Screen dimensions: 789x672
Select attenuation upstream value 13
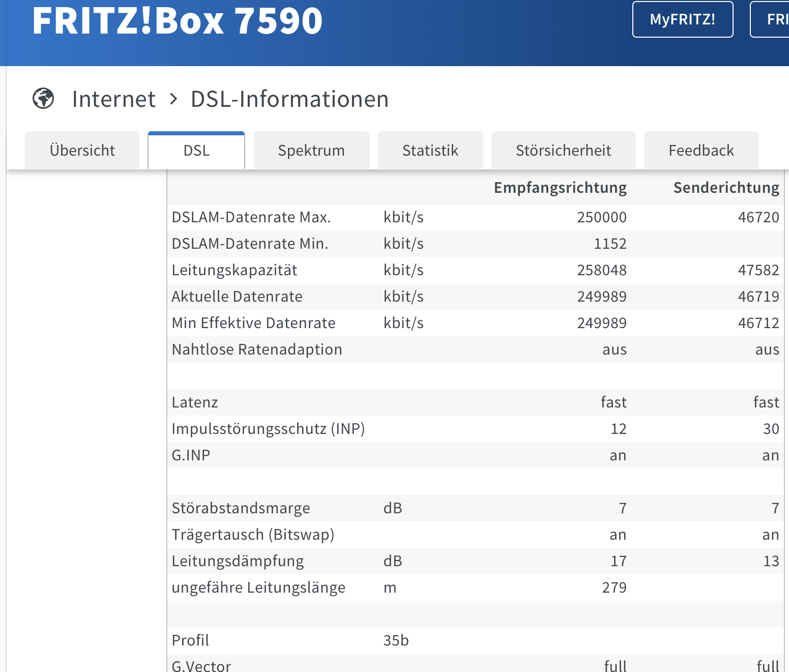pos(771,561)
